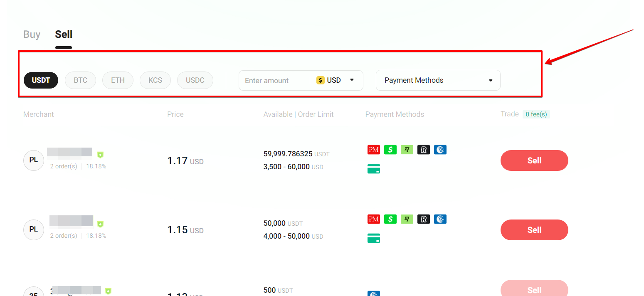Click the Trade column header
The image size is (644, 296).
(510, 114)
